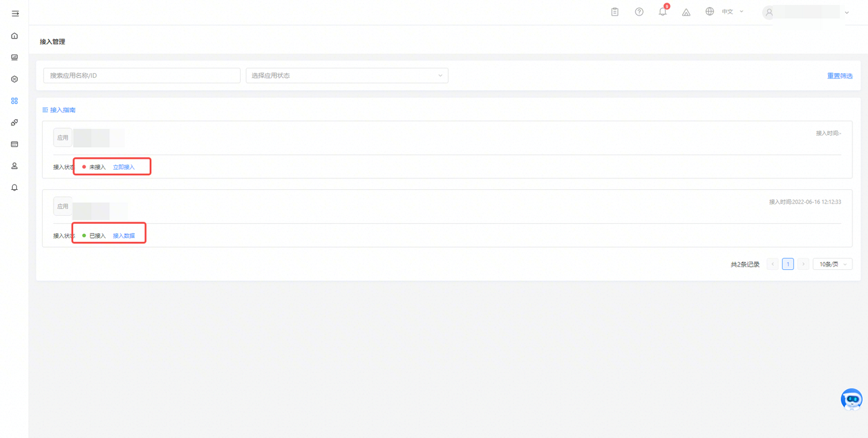Open the help question mark icon
This screenshot has height=438, width=868.
tap(639, 12)
